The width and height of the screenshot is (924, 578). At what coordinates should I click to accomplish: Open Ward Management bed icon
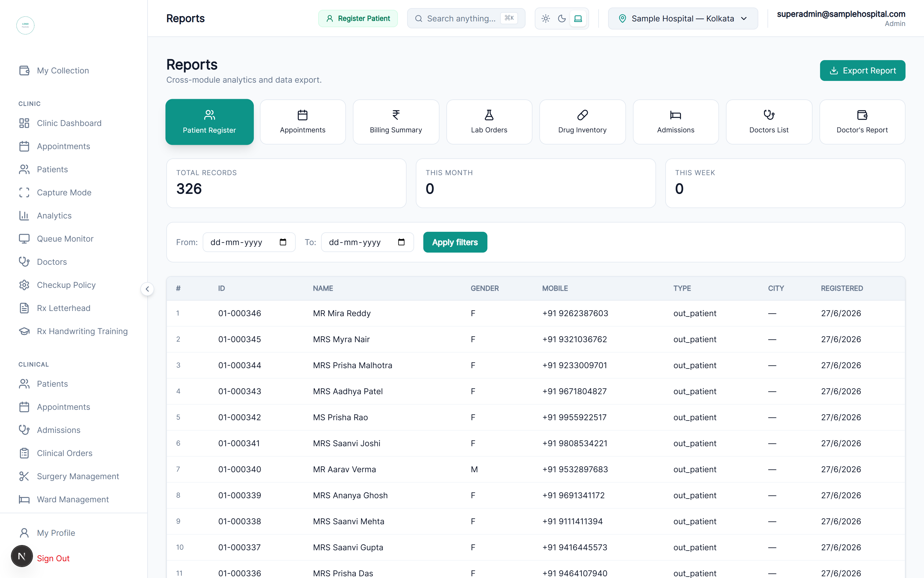(24, 499)
